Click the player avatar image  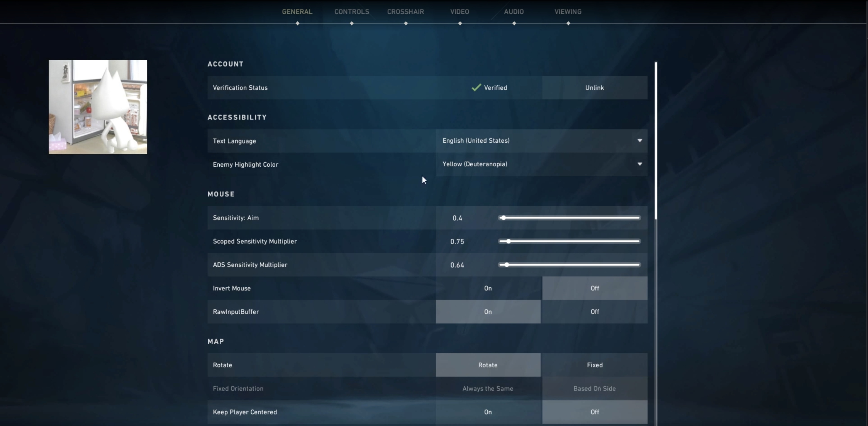point(98,107)
